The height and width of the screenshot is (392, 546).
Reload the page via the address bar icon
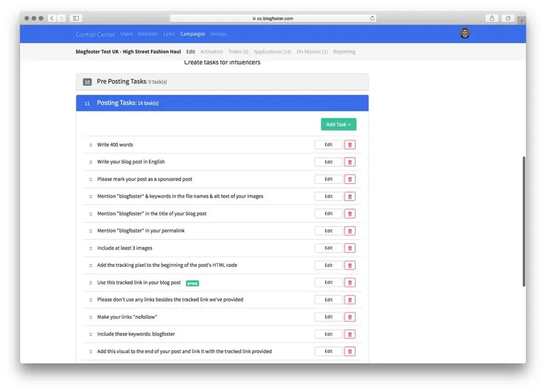click(372, 18)
